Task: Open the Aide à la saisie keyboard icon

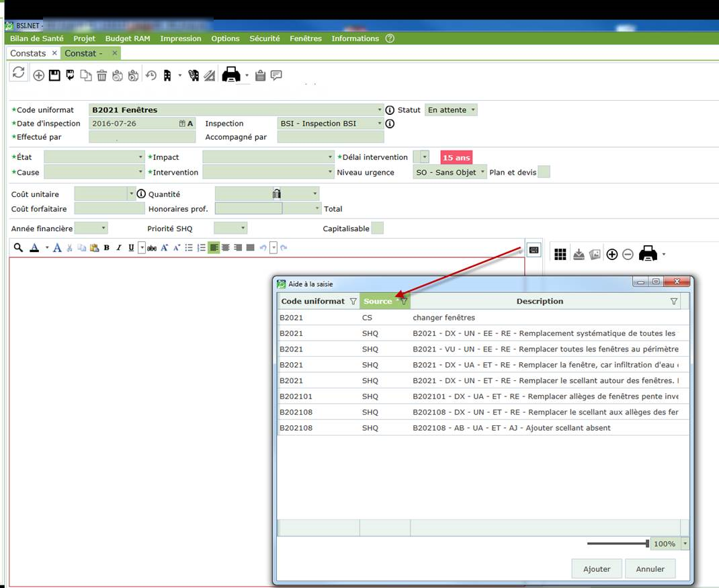Action: pyautogui.click(x=534, y=250)
